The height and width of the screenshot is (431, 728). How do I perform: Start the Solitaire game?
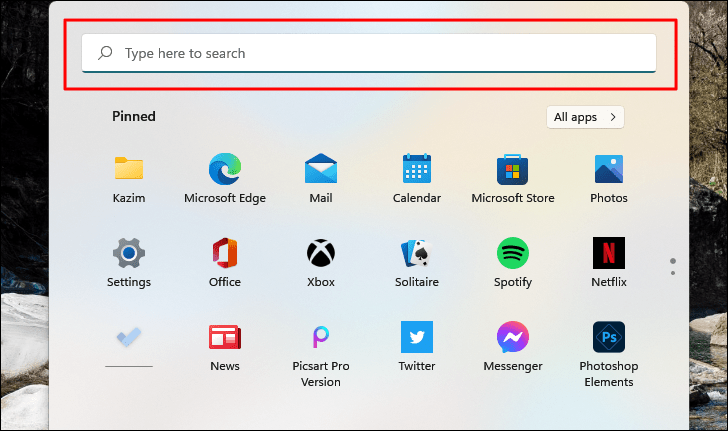coord(416,262)
